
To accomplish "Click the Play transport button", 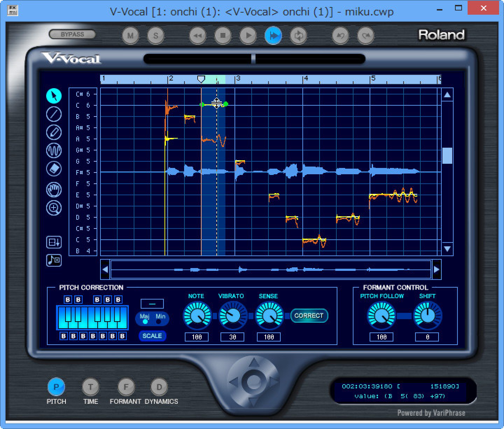I will 248,36.
